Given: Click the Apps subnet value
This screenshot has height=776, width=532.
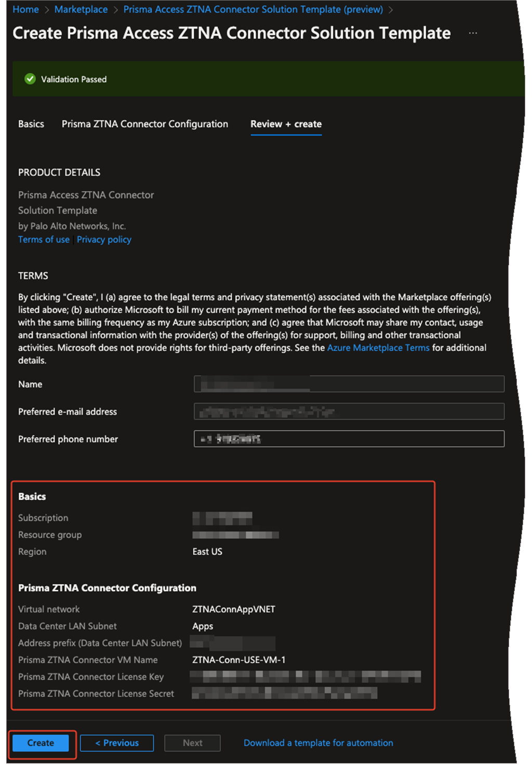Looking at the screenshot, I should click(203, 626).
